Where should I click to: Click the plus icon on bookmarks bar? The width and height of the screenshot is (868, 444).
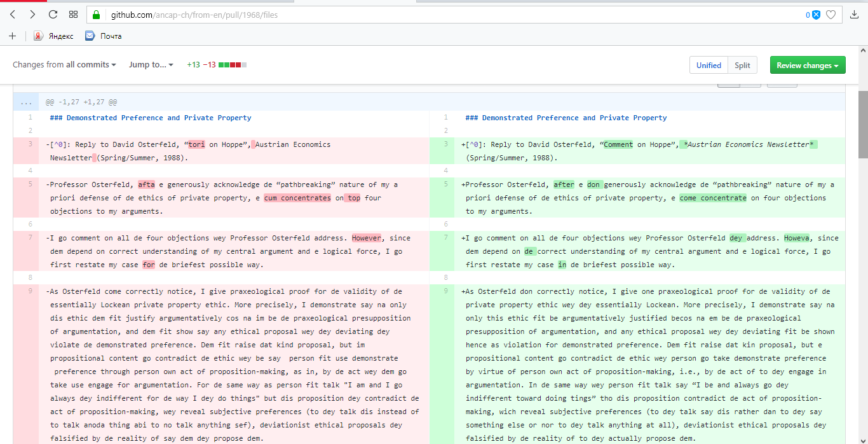(x=12, y=36)
